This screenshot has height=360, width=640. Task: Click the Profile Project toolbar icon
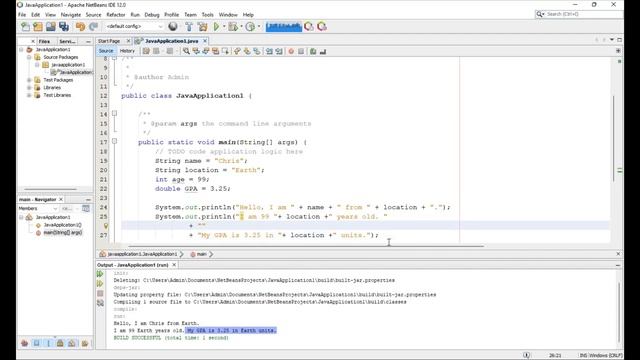250,27
